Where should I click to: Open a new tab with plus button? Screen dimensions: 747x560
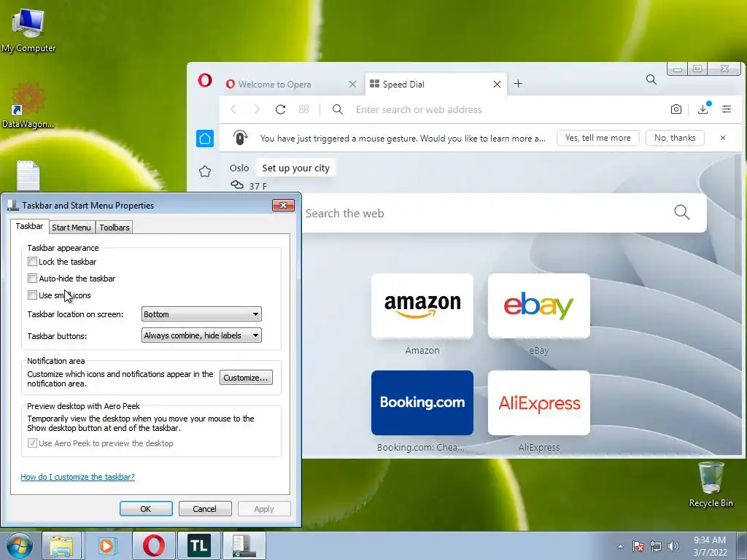point(519,84)
